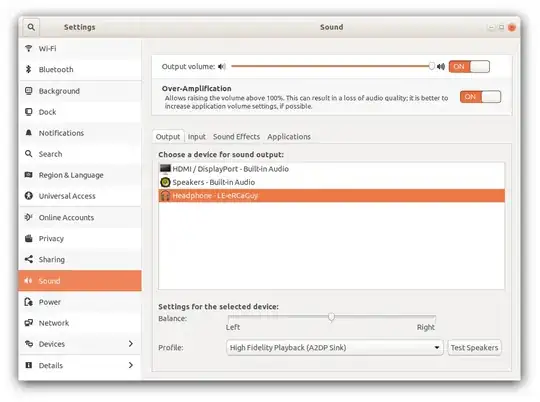Expand the Devices submenu chevron
The width and height of the screenshot is (540, 402).
[131, 343]
